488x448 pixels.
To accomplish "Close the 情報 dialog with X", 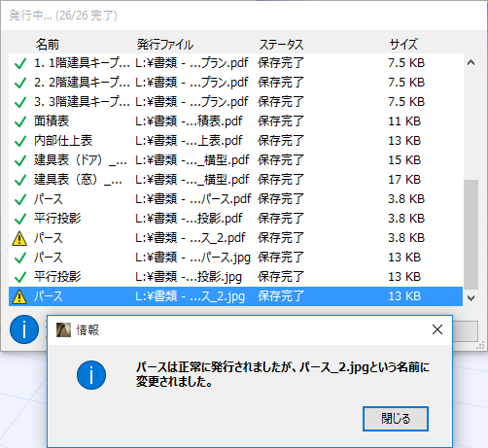I will point(437,329).
